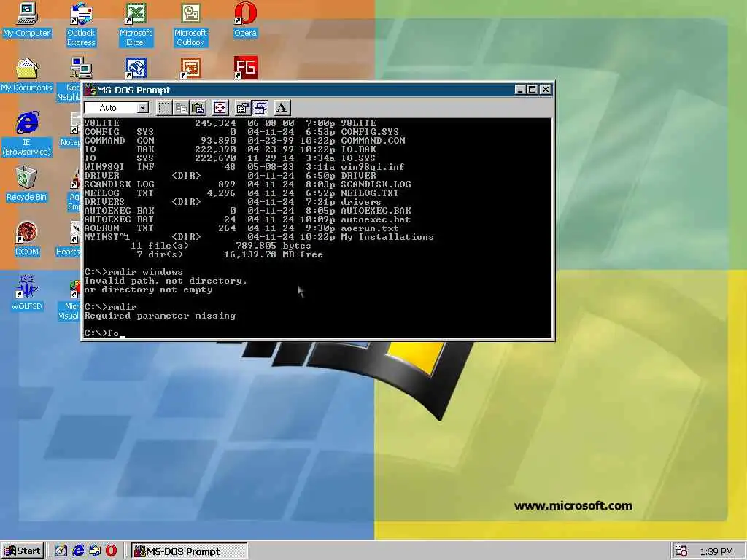The image size is (747, 560).
Task: Minimize the MS-DOS Prompt window
Action: [520, 90]
